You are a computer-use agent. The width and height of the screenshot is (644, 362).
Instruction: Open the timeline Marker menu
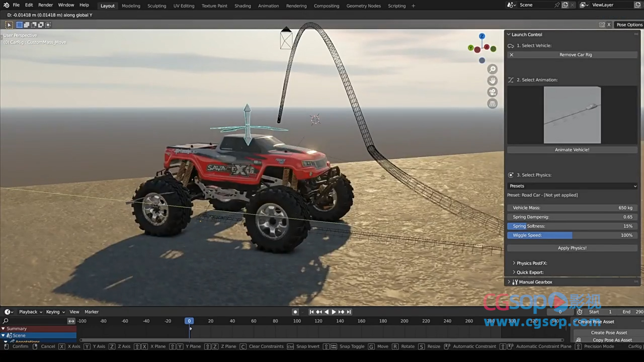click(92, 312)
